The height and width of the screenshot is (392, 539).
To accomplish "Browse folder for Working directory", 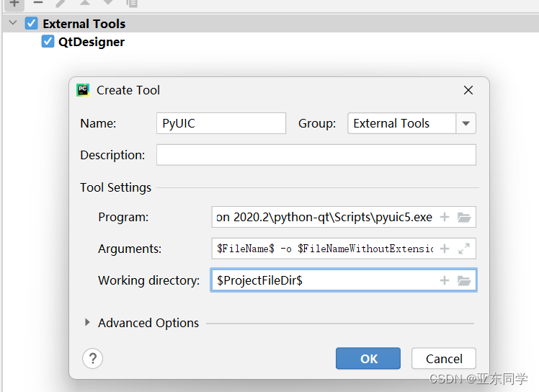I will [x=464, y=280].
